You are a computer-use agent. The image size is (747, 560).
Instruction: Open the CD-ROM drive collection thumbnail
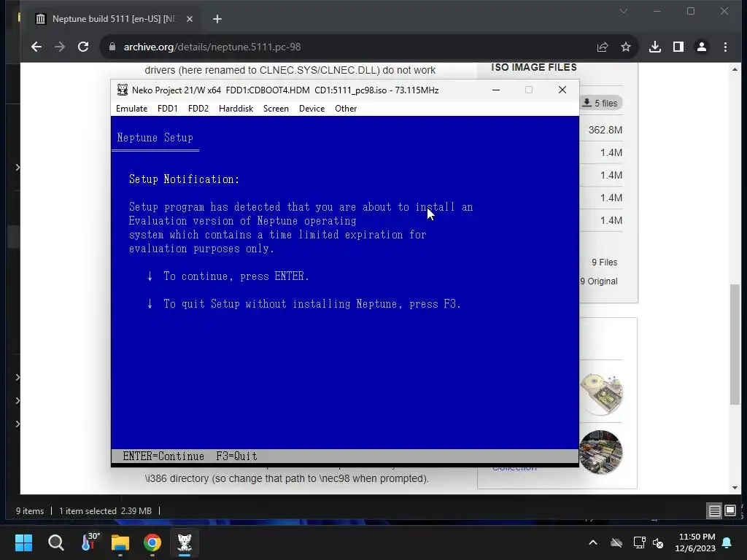(x=601, y=393)
